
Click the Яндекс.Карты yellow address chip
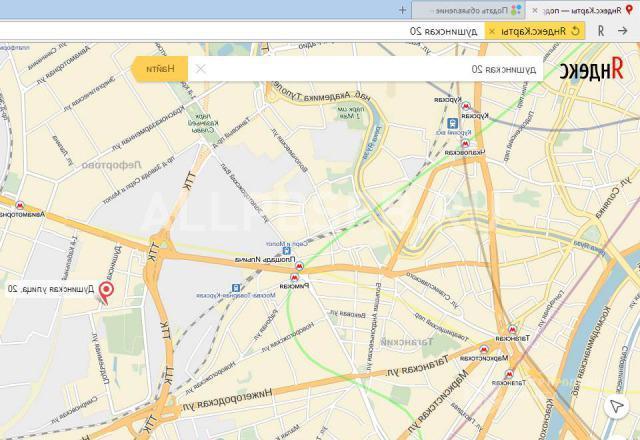coord(535,31)
